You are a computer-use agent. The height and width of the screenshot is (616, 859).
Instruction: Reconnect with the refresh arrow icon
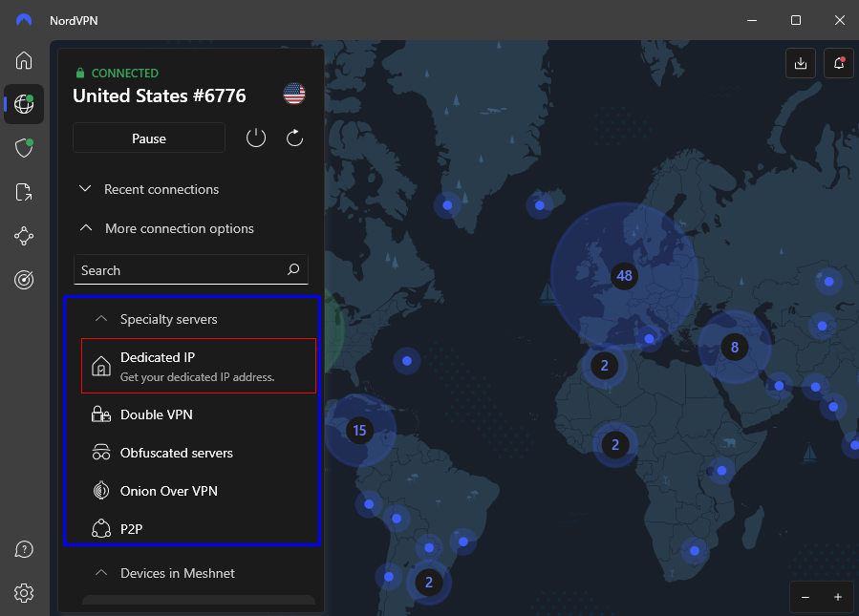click(294, 138)
